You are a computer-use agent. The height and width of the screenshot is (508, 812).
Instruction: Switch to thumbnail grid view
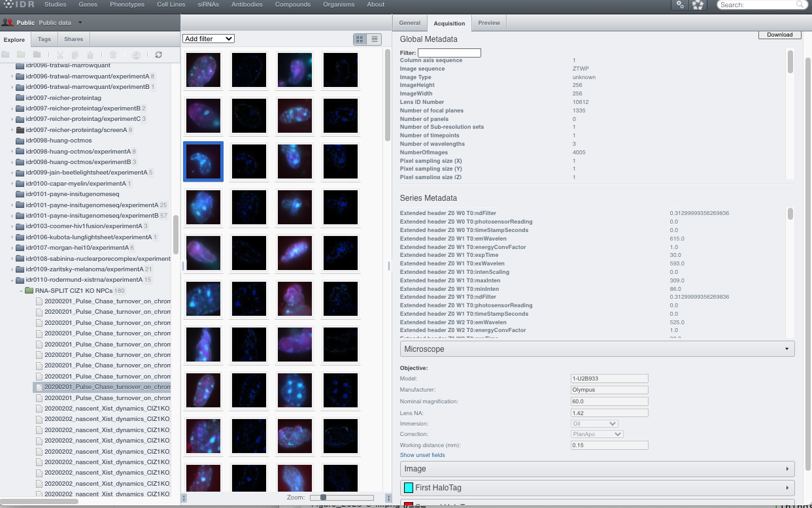tap(359, 39)
